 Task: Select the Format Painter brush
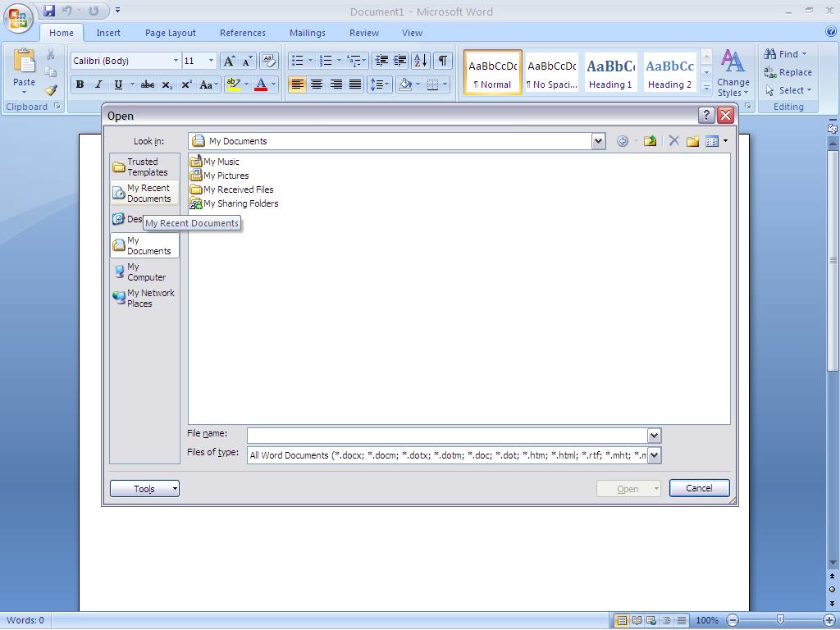(x=51, y=90)
